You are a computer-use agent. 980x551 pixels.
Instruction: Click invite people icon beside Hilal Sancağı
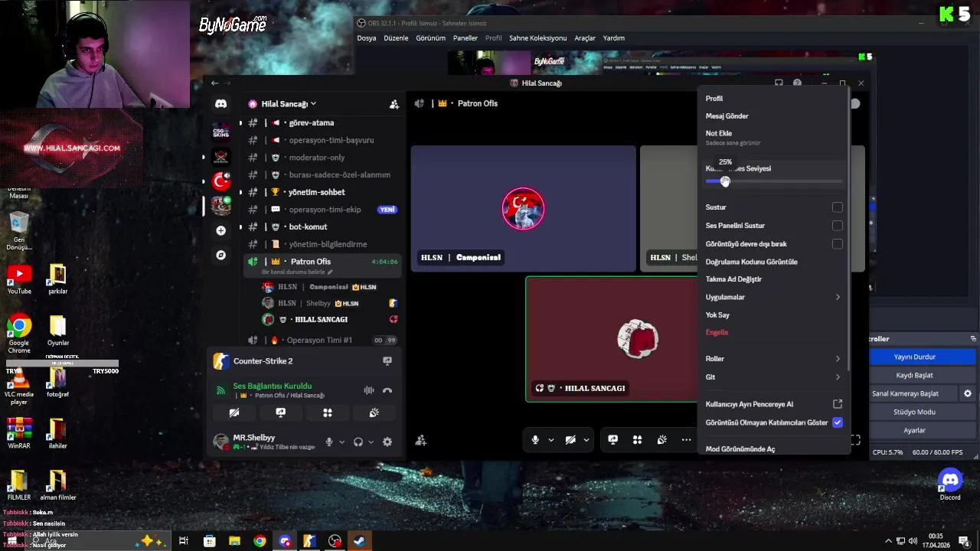point(394,104)
